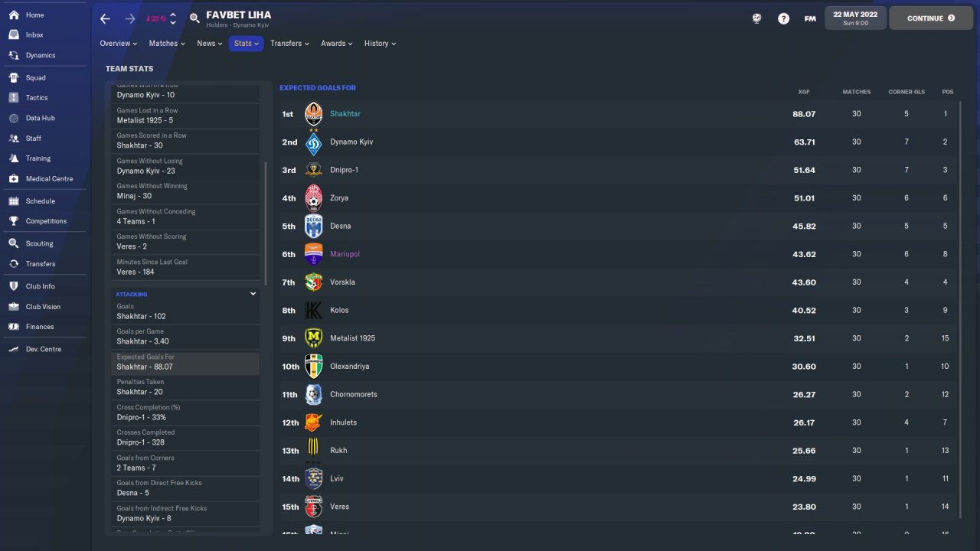Open the Matches dropdown menu

[x=167, y=44]
